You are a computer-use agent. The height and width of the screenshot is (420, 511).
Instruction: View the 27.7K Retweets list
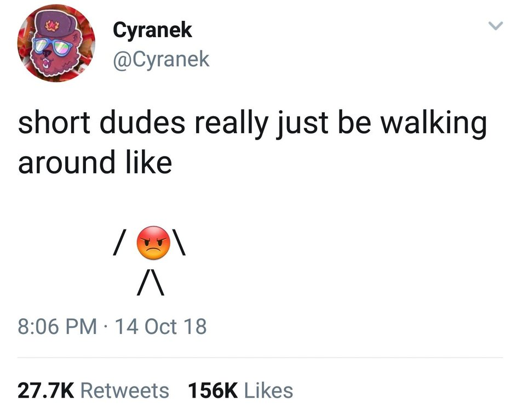[94, 390]
